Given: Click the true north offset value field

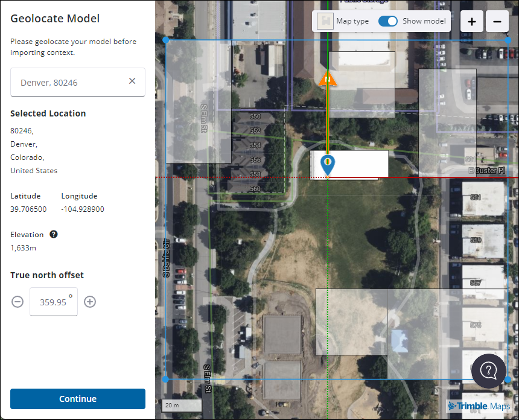Looking at the screenshot, I should [53, 302].
